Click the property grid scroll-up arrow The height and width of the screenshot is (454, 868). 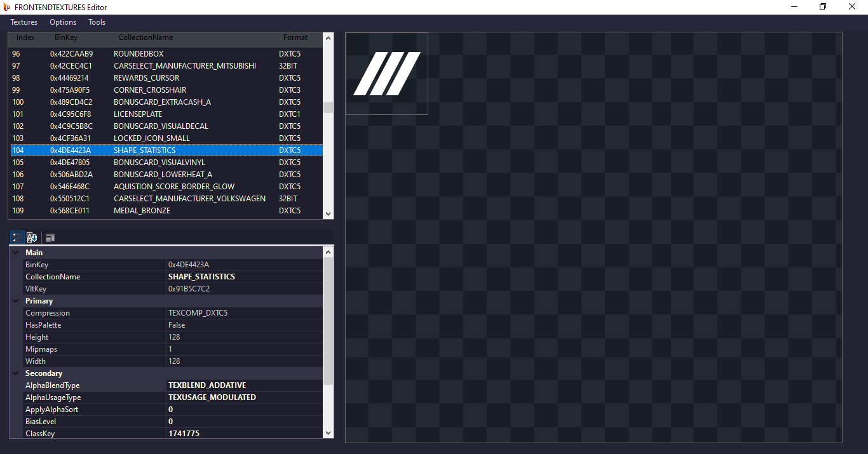pyautogui.click(x=328, y=252)
